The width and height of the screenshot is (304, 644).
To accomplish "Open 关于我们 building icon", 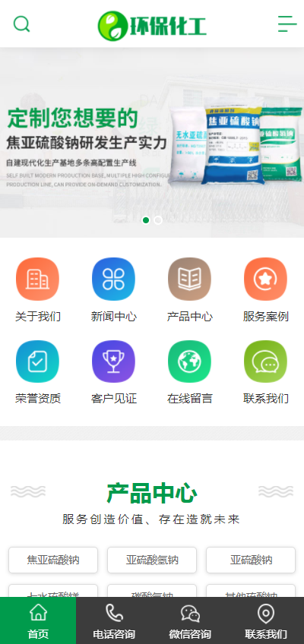I will tap(37, 279).
